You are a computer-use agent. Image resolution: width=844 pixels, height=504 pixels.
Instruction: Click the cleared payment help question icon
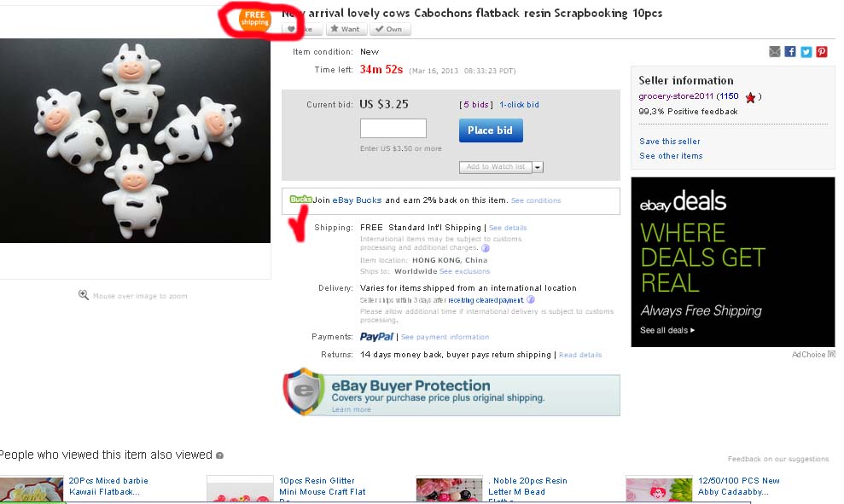pyautogui.click(x=531, y=299)
